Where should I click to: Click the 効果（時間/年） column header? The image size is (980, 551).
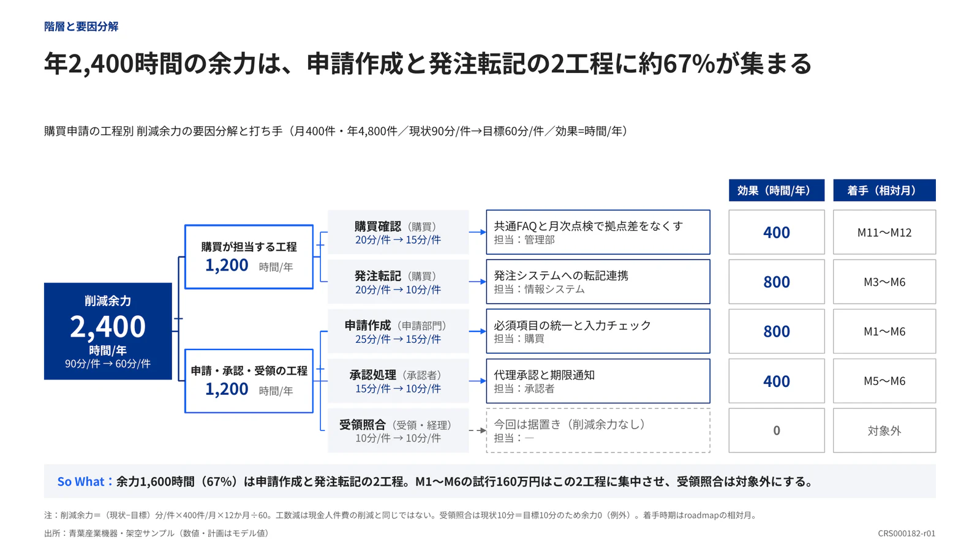coord(777,190)
